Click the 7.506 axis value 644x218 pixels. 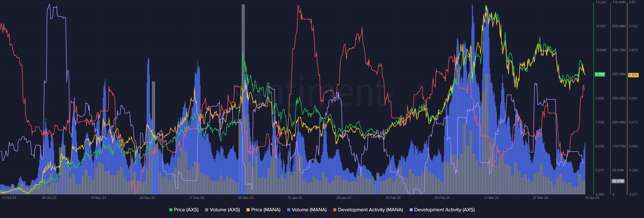pyautogui.click(x=600, y=122)
